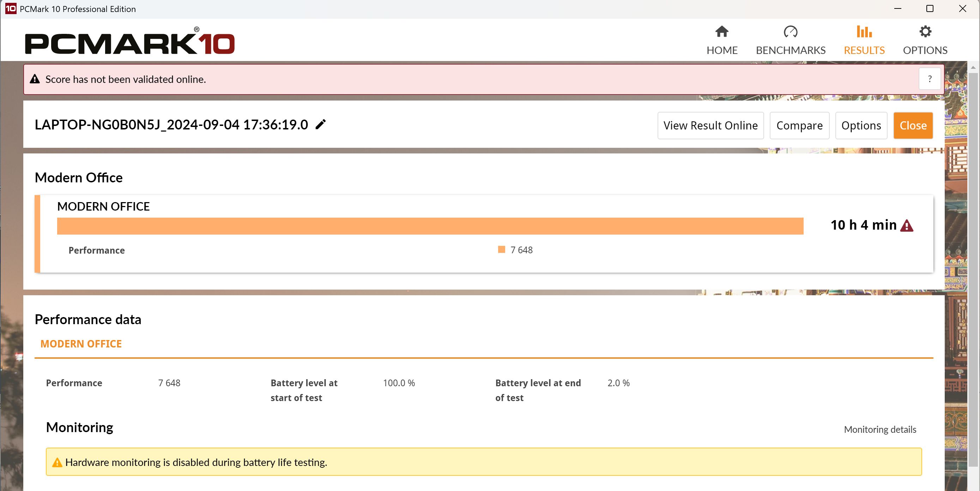Open Monitoring details link
This screenshot has width=980, height=491.
(880, 429)
